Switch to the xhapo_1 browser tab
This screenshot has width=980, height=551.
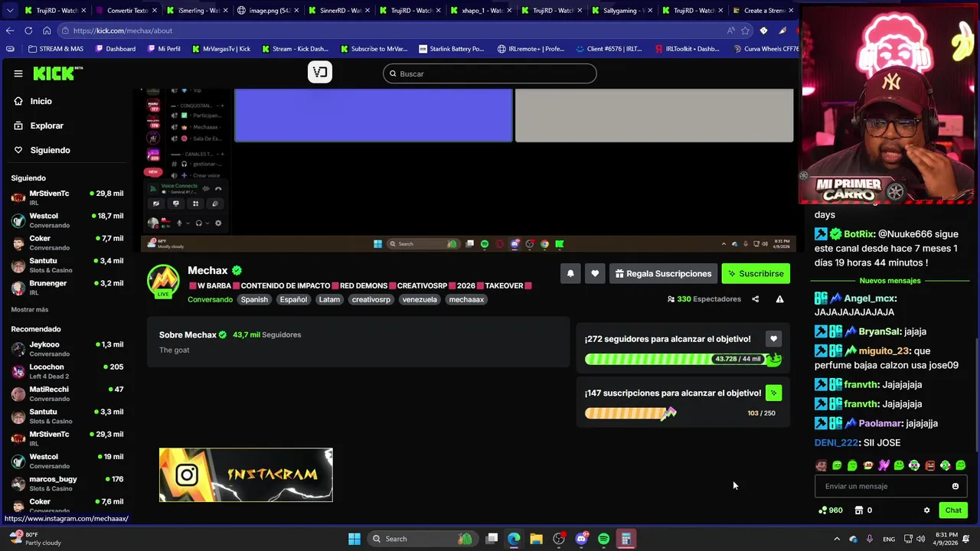coord(479,11)
